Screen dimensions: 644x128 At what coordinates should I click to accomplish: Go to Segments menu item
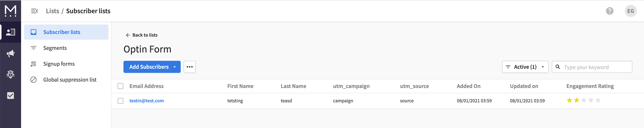click(x=55, y=48)
